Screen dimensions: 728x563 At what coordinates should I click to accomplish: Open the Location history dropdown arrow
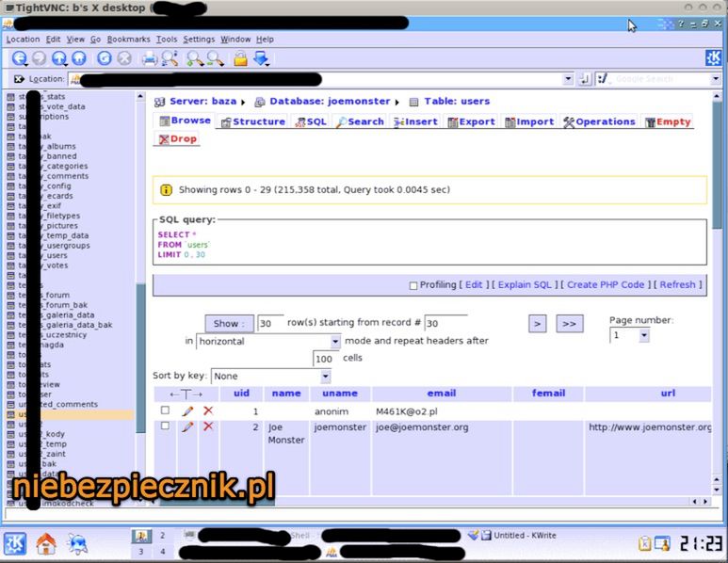click(x=568, y=79)
